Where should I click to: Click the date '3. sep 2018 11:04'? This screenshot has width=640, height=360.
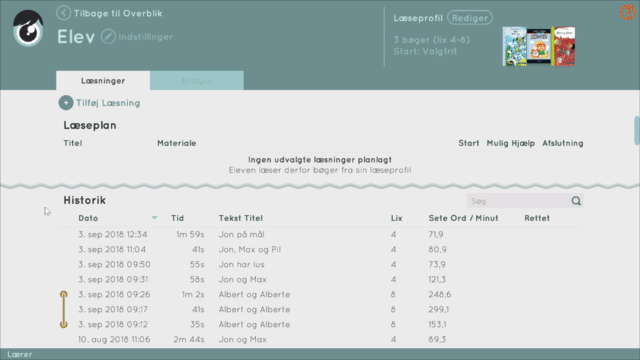(x=112, y=249)
